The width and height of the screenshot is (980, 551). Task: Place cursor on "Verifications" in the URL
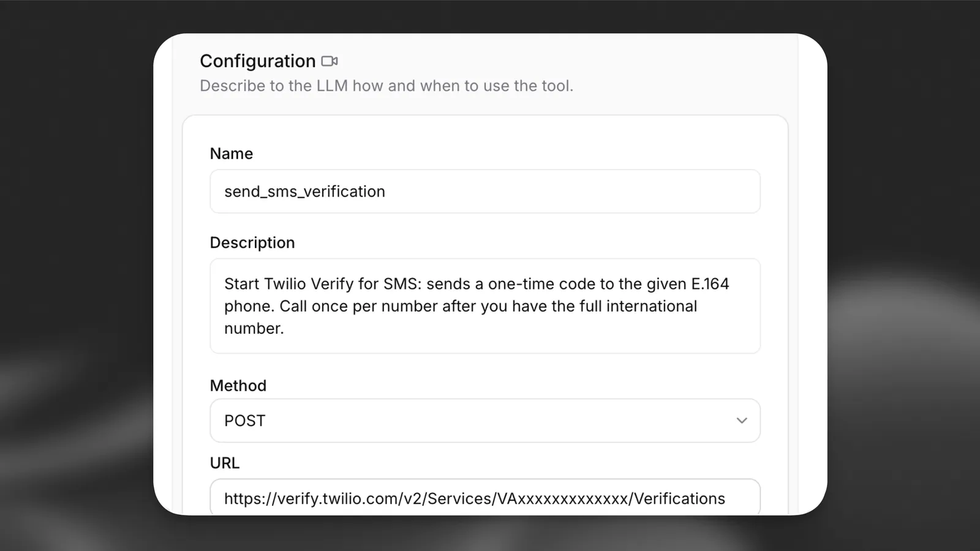[x=679, y=499]
